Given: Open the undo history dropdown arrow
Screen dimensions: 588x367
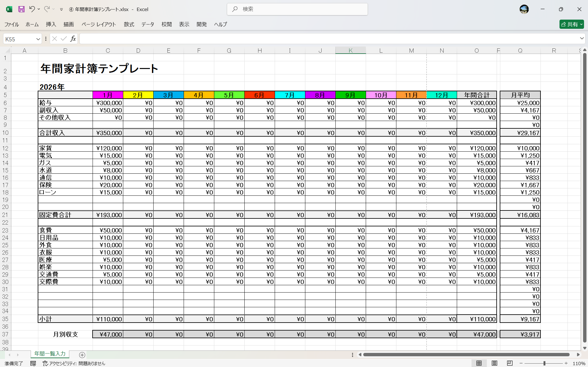Looking at the screenshot, I should [39, 9].
